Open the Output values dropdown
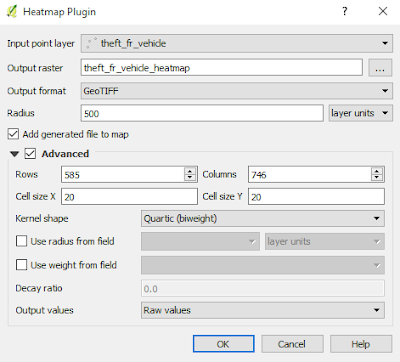400x362 pixels. click(263, 310)
